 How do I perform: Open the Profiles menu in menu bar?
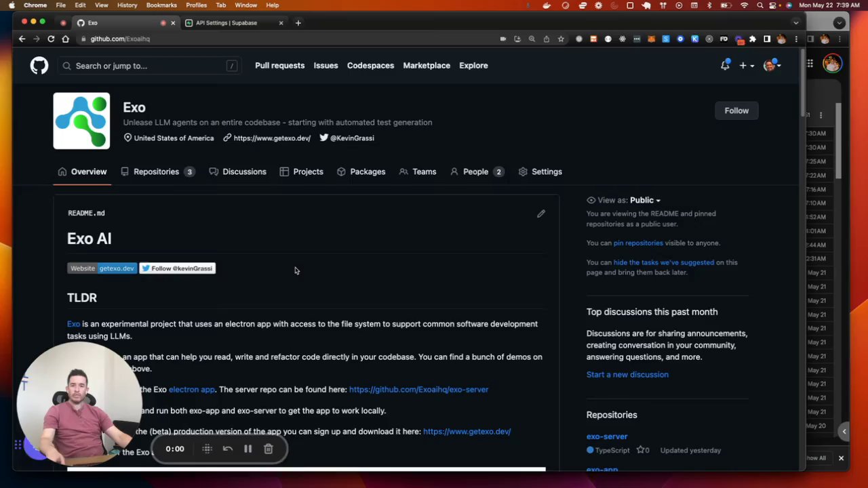tap(197, 5)
